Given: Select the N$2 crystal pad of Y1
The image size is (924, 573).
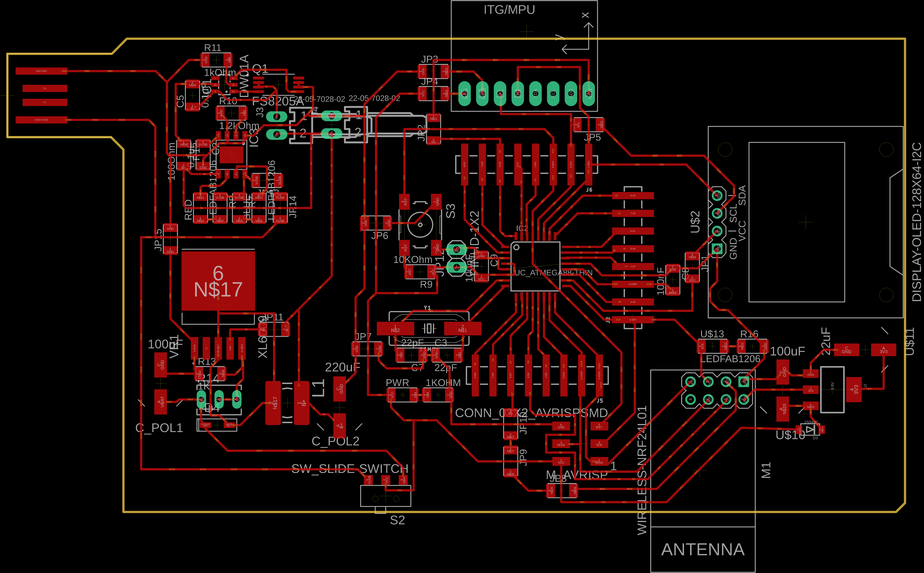Looking at the screenshot, I should 395,329.
